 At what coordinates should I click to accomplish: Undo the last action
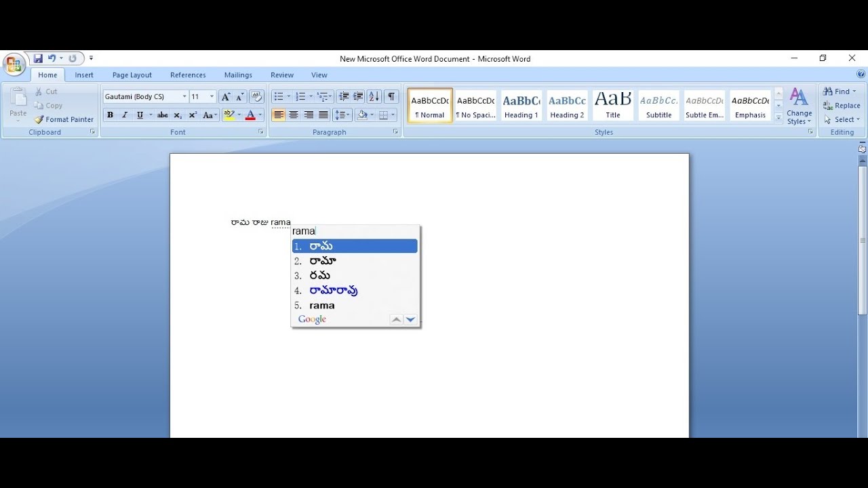52,59
